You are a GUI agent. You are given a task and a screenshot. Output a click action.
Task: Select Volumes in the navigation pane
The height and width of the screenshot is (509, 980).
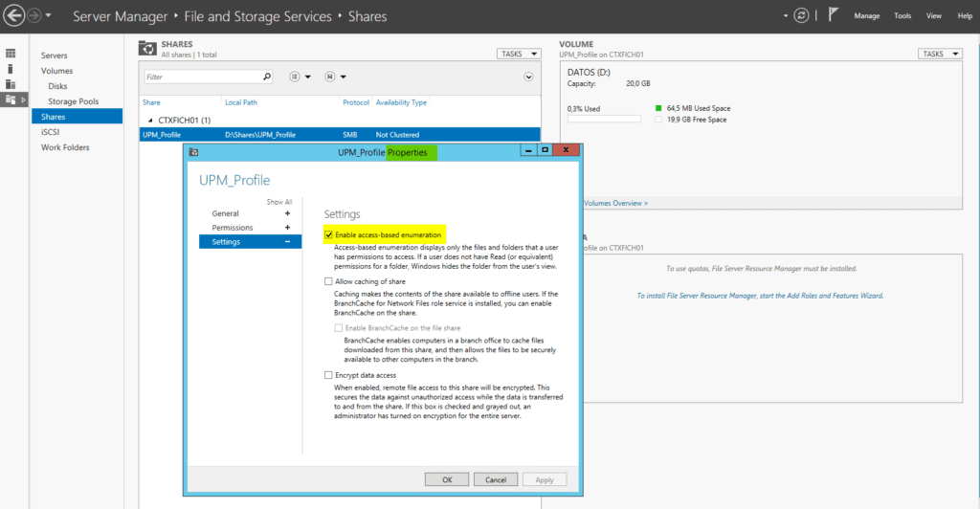pyautogui.click(x=56, y=71)
